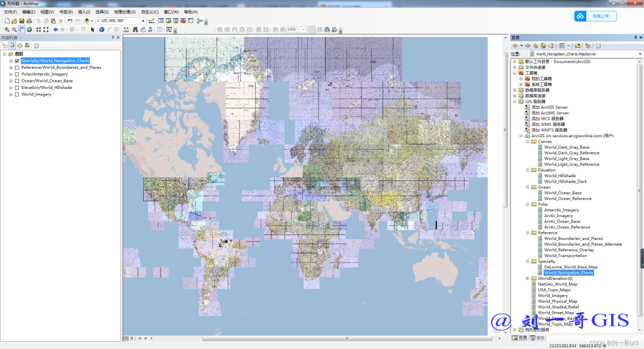The height and width of the screenshot is (349, 644).
Task: Click Catalog home folder icon
Action: pos(543,45)
